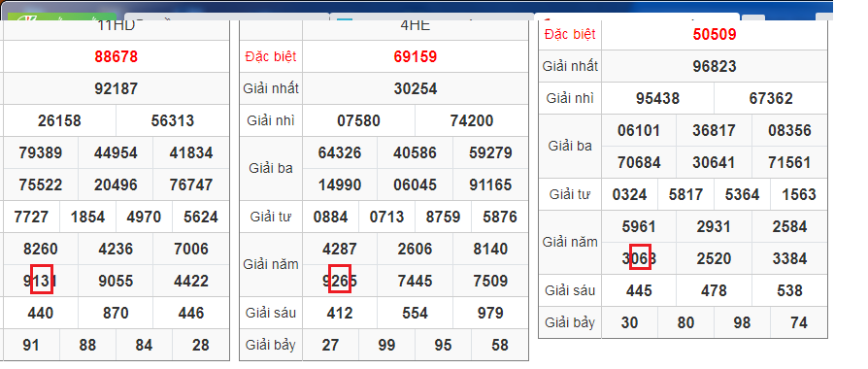
Task: Click the 8759 result
Action: (443, 218)
